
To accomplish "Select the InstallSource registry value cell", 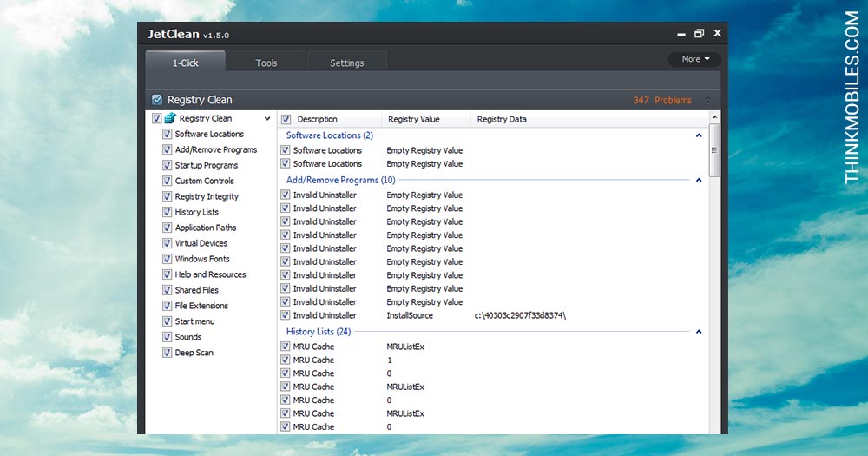I will tap(410, 315).
